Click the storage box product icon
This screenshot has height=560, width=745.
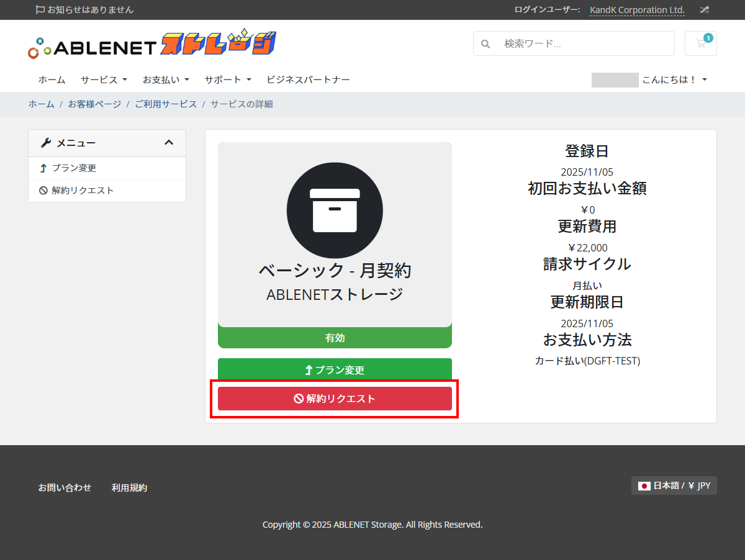point(335,210)
